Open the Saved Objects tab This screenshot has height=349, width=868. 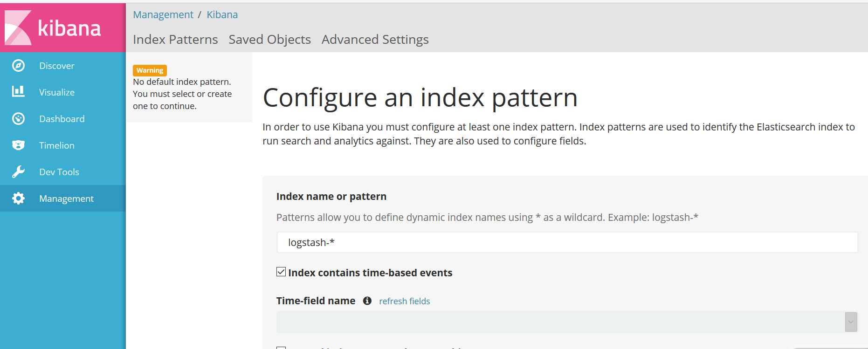click(269, 40)
